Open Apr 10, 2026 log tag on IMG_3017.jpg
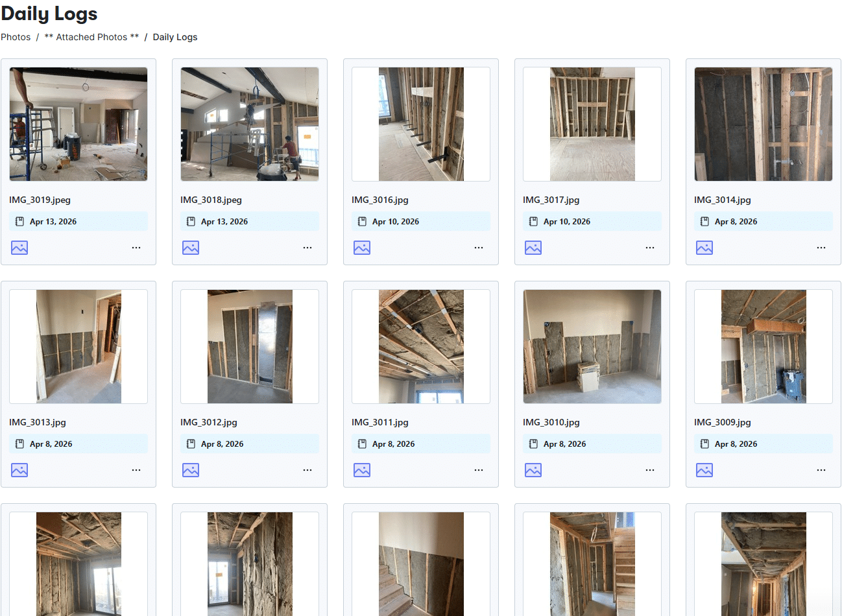Viewport: 842px width, 616px height. point(592,221)
